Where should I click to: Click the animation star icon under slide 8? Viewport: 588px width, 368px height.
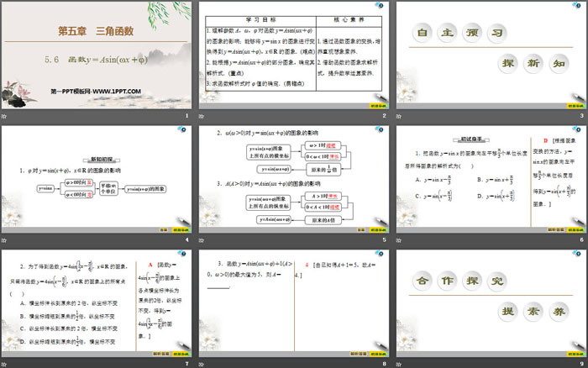[x=202, y=363]
